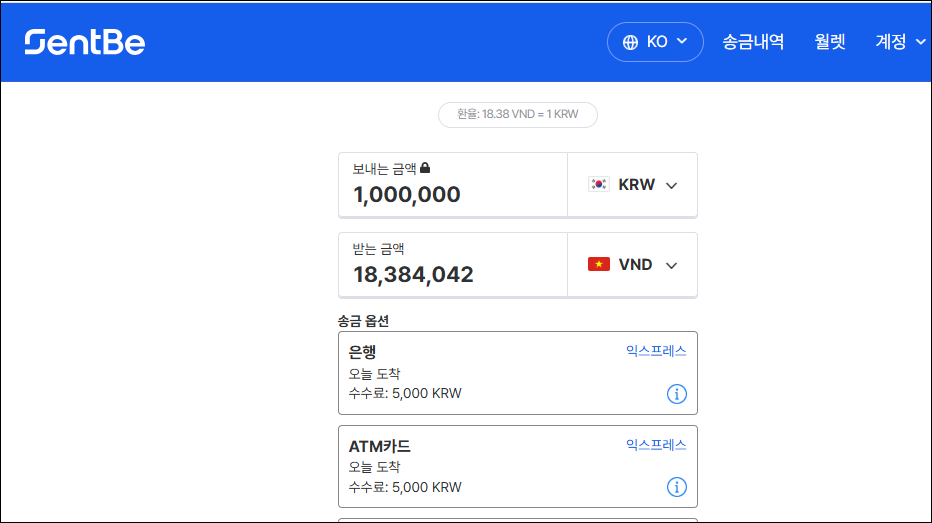The width and height of the screenshot is (932, 523).
Task: Click the SentBe logo
Action: click(85, 42)
